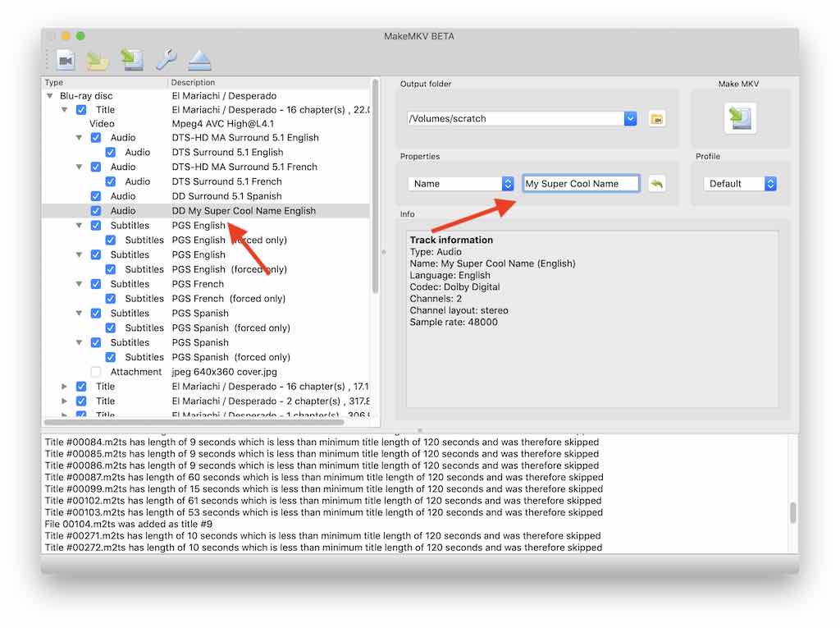This screenshot has height=628, width=840.
Task: Select the Mpeg4 AVC High@L4.1 Video row
Action: point(206,123)
